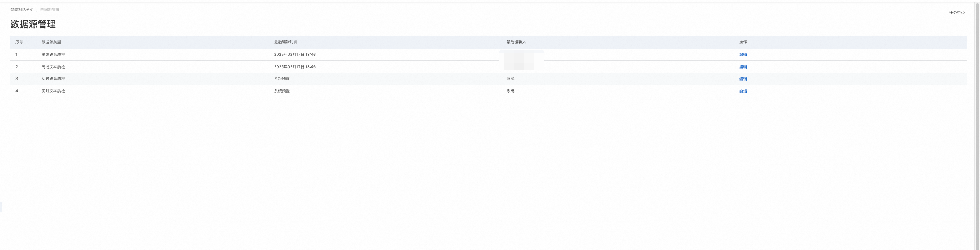Click the 操作 column header

[x=743, y=42]
